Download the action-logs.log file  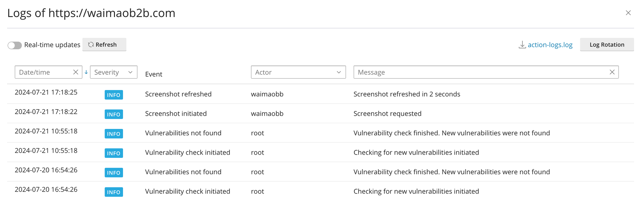click(550, 45)
